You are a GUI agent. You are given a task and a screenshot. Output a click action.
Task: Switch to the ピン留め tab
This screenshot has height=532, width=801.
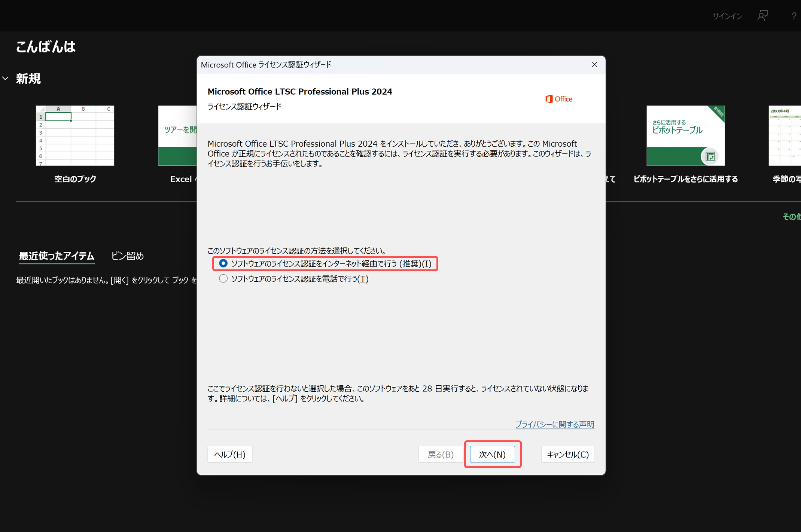pyautogui.click(x=127, y=256)
